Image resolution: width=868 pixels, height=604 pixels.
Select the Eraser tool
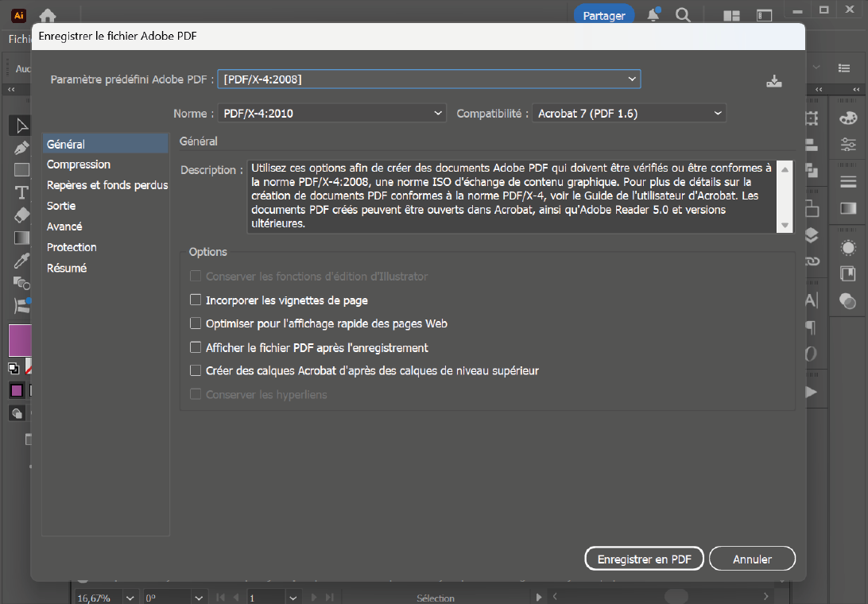[21, 215]
